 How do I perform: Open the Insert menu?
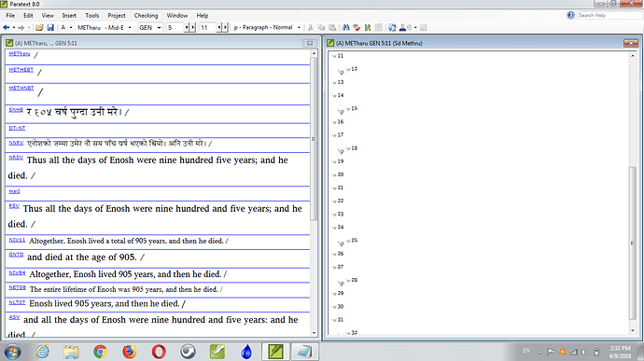click(x=69, y=15)
